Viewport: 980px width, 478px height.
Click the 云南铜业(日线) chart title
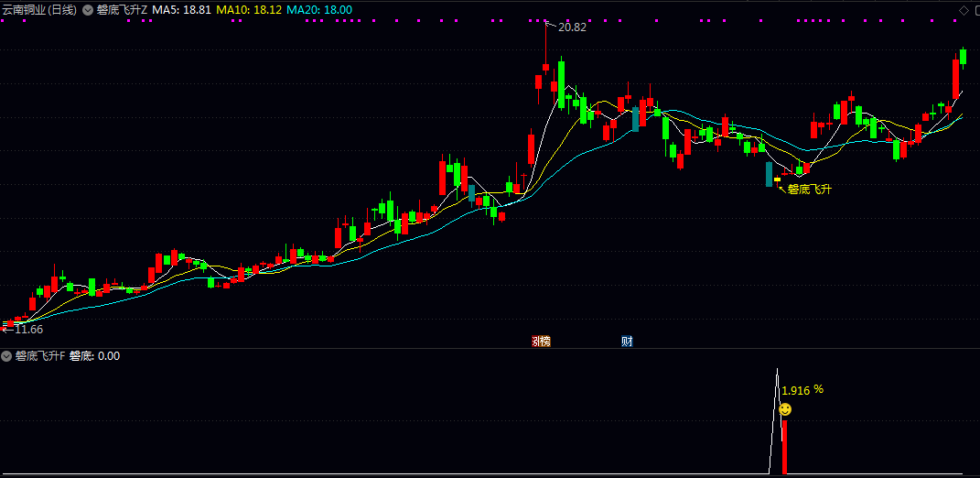pyautogui.click(x=39, y=10)
